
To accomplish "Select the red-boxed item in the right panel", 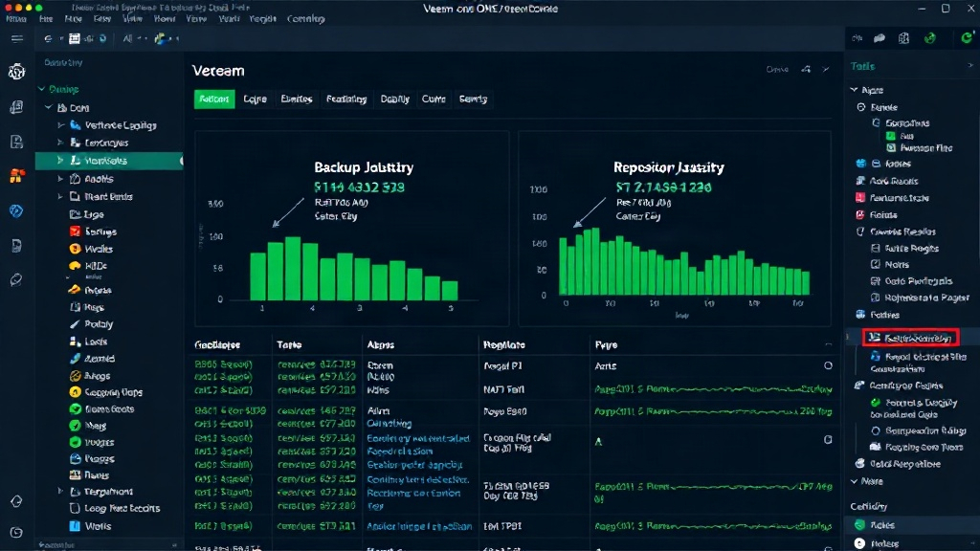I will click(911, 338).
